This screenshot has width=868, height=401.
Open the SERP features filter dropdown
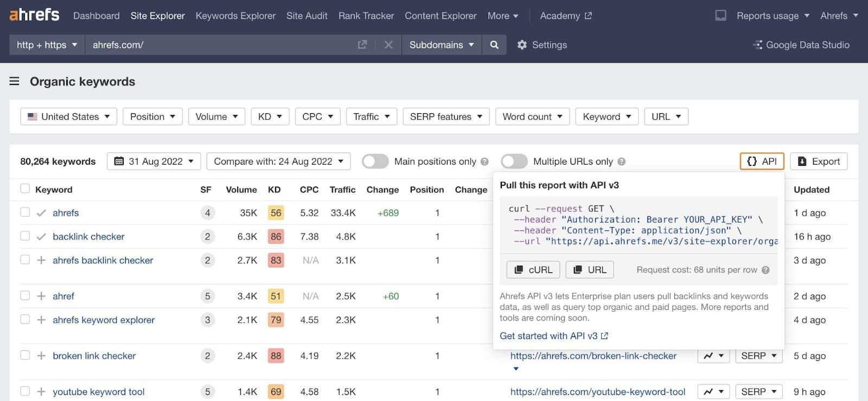(x=446, y=117)
